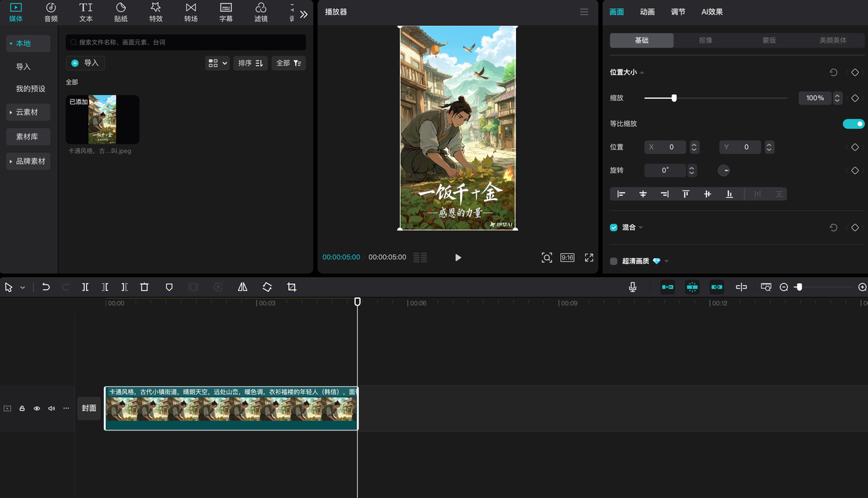Expand the hidden top tabs via double-chevron

[x=303, y=14]
